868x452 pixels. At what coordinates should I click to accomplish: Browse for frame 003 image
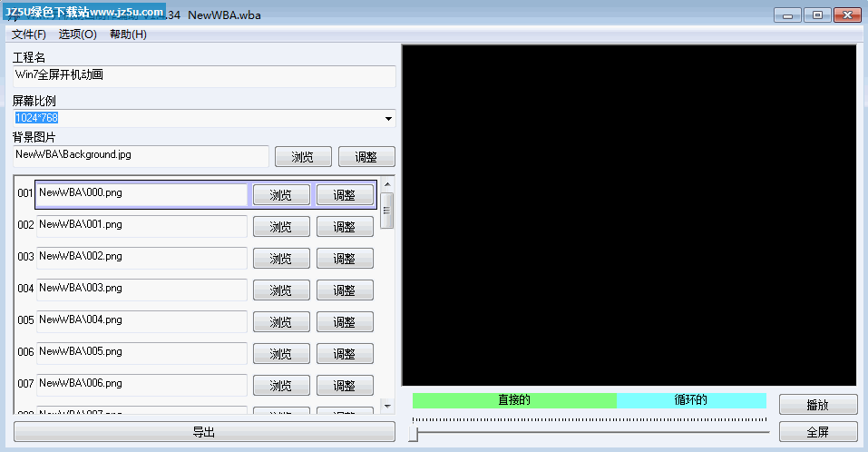point(281,259)
